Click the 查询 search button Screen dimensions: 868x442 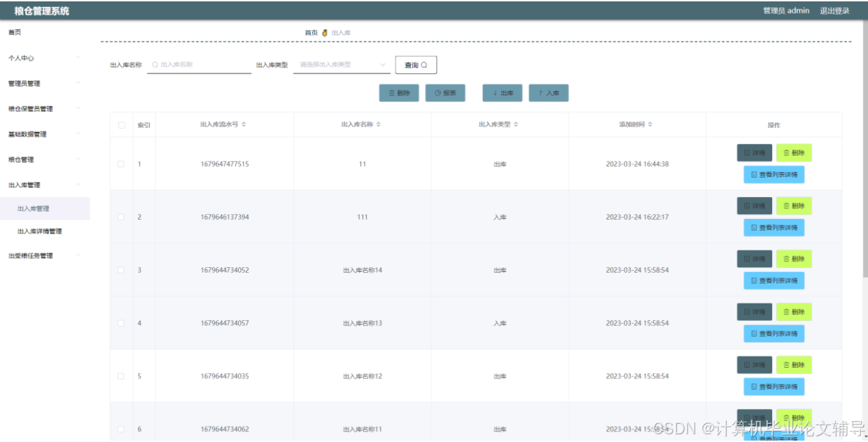pyautogui.click(x=416, y=65)
